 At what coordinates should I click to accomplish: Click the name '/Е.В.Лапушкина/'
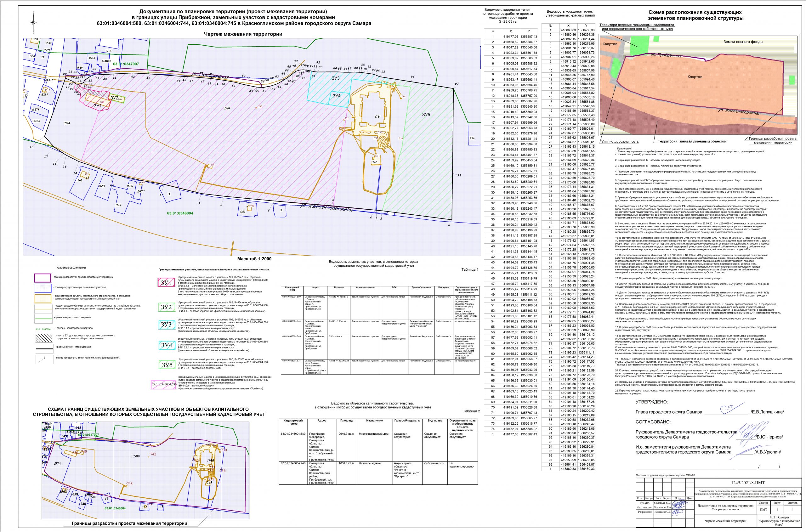coord(767,412)
